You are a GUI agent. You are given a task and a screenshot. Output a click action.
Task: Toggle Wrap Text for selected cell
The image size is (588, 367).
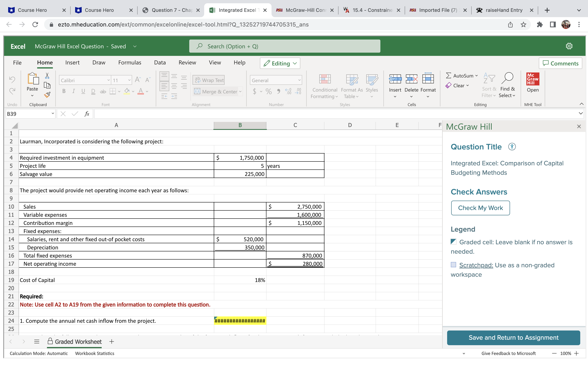pos(208,80)
